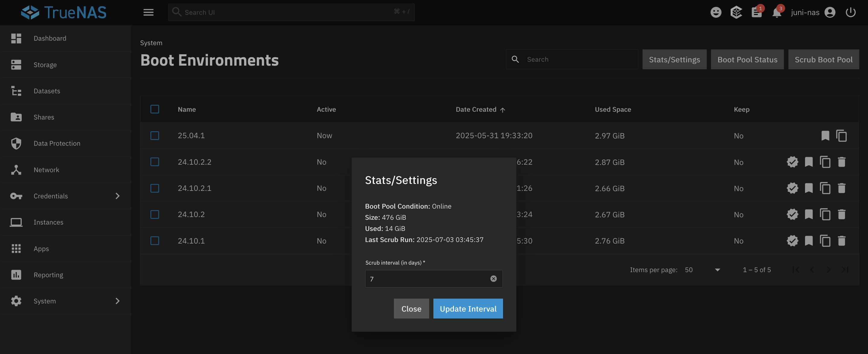
Task: Sort by the Used Space column header
Action: click(613, 109)
